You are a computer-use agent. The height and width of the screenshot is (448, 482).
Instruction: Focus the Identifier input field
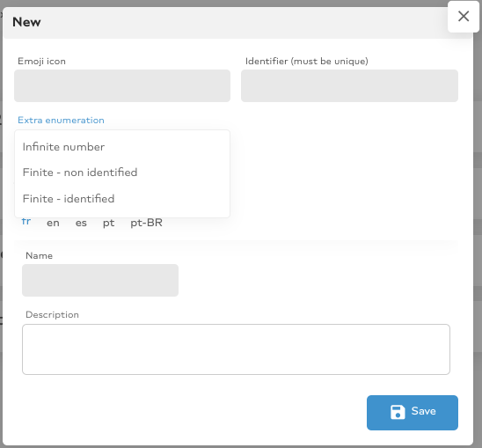(349, 86)
